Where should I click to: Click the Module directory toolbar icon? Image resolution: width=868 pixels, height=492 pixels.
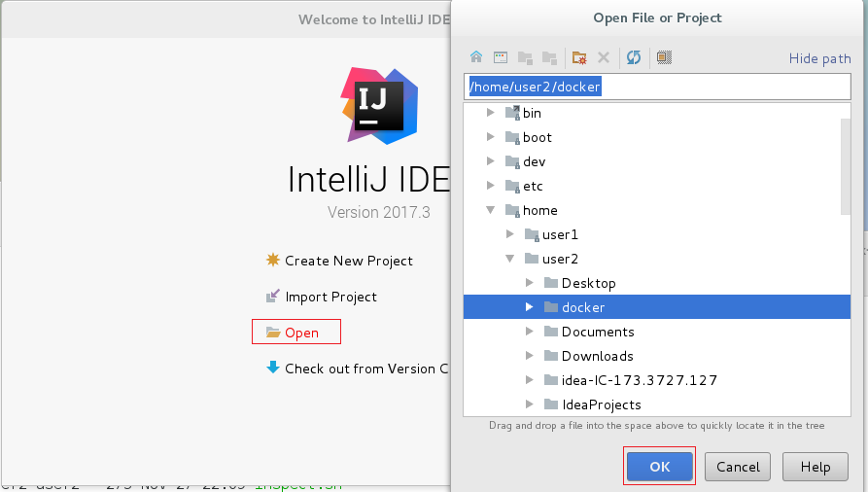click(x=549, y=57)
